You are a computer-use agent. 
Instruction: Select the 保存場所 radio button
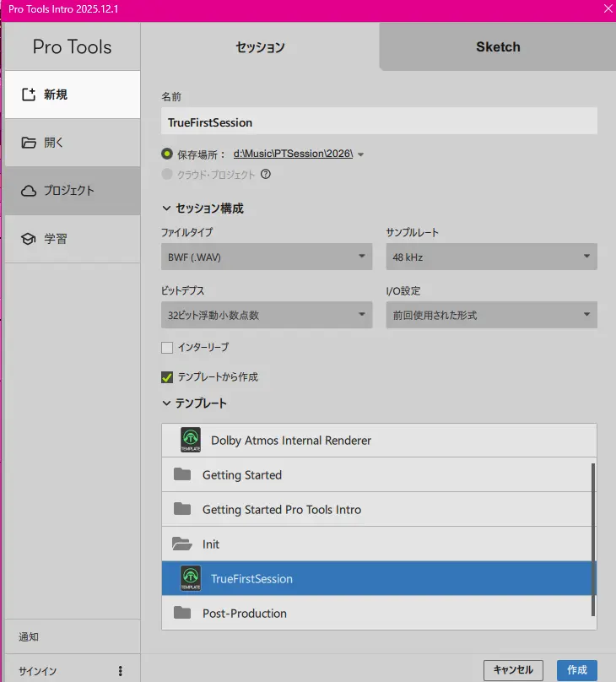coord(167,154)
